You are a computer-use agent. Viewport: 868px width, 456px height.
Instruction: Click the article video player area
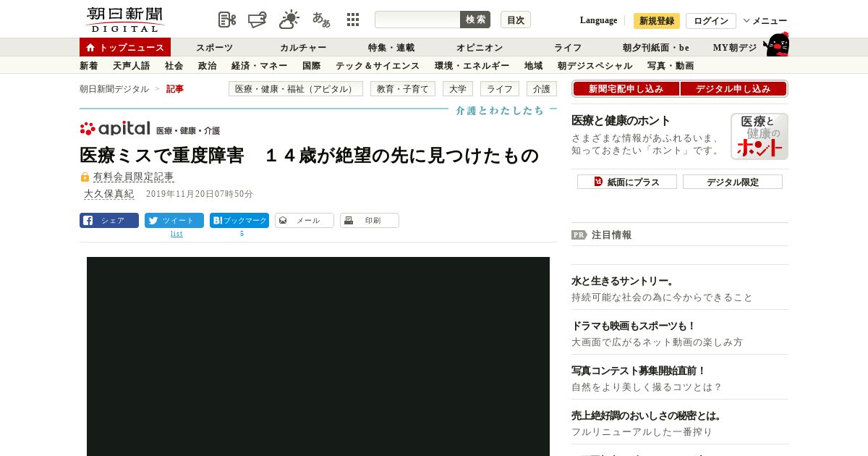click(x=318, y=356)
